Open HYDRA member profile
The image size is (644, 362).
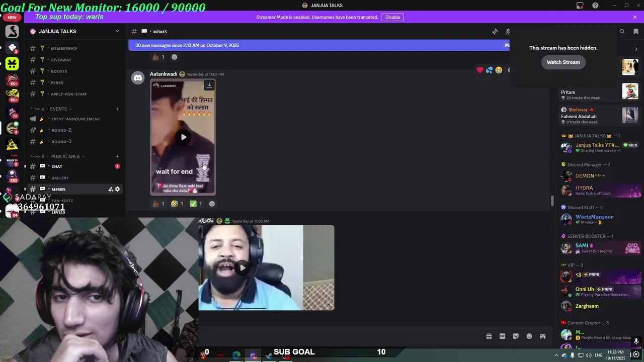(x=600, y=191)
